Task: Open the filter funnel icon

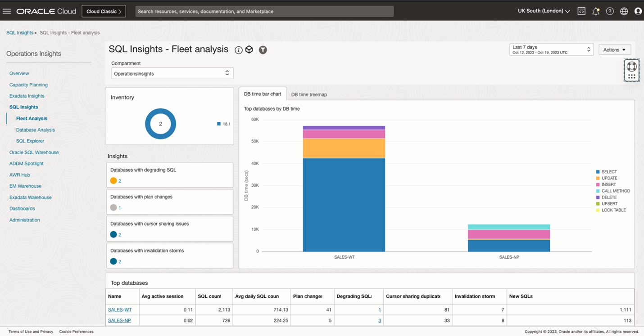Action: click(263, 50)
